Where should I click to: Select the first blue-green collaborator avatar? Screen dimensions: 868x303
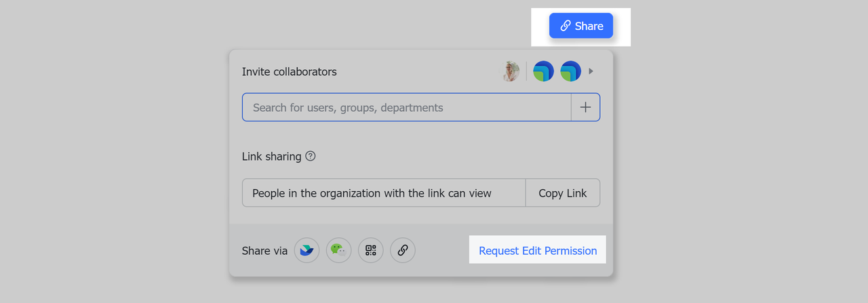pyautogui.click(x=543, y=71)
